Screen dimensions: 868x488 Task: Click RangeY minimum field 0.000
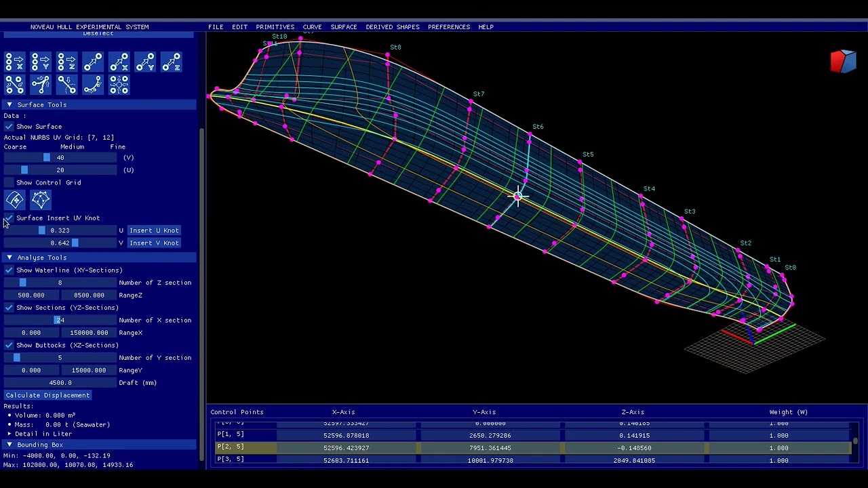pos(31,371)
